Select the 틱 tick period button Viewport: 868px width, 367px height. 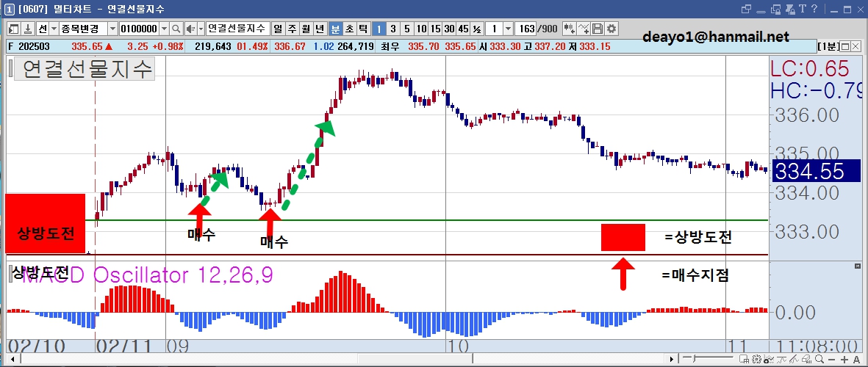363,29
